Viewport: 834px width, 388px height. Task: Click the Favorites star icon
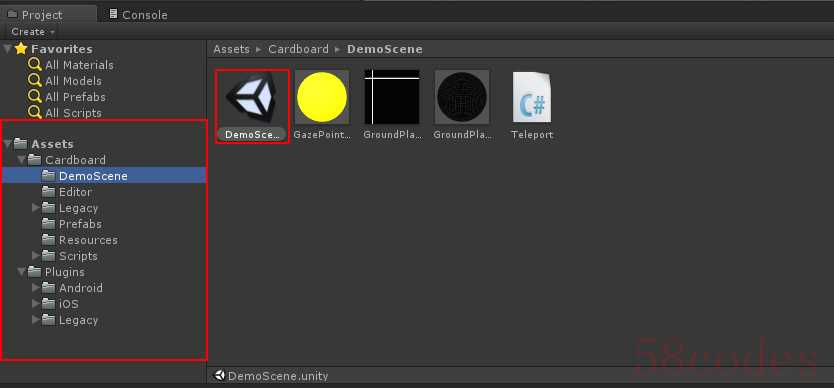[x=21, y=49]
